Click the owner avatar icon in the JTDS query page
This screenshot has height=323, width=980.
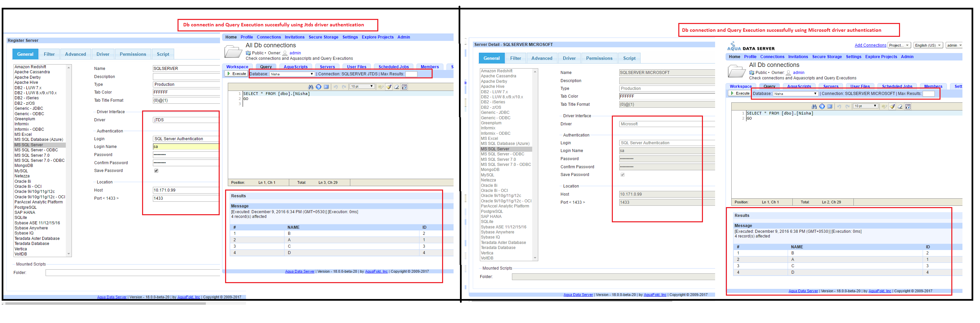[284, 53]
